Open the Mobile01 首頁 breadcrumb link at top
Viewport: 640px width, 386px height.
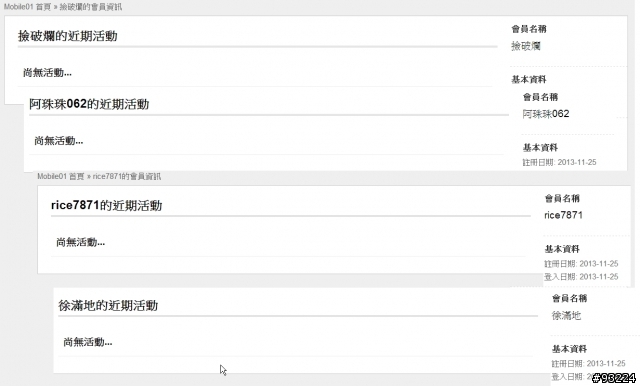[x=27, y=7]
